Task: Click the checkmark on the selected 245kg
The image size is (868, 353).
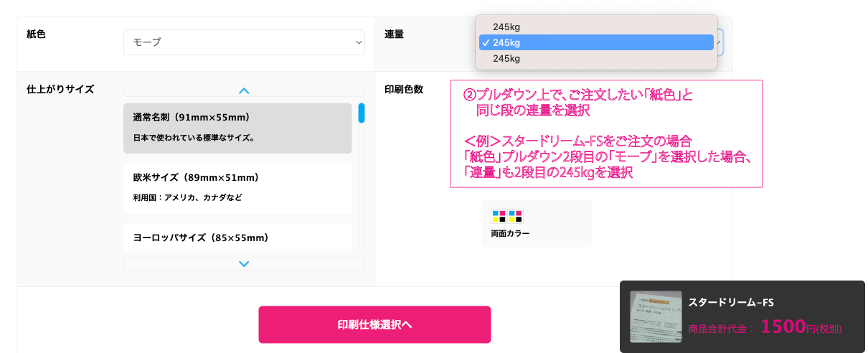Action: 486,42
